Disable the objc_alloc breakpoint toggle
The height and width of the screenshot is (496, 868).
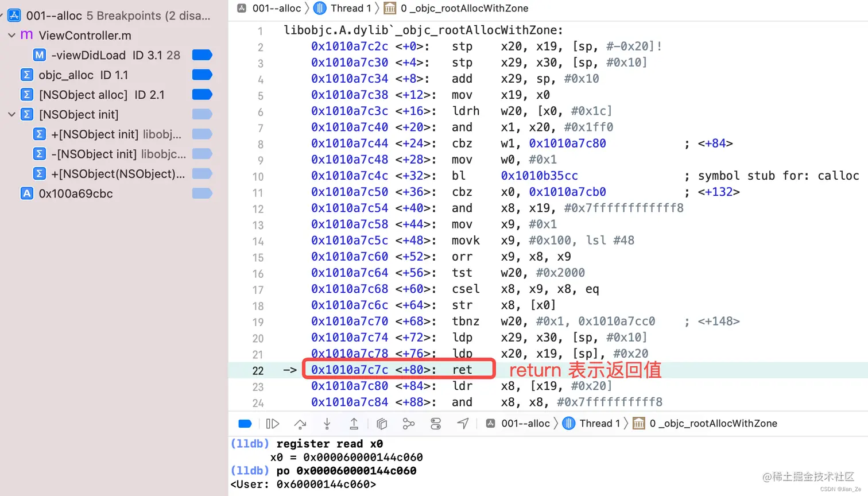coord(202,75)
